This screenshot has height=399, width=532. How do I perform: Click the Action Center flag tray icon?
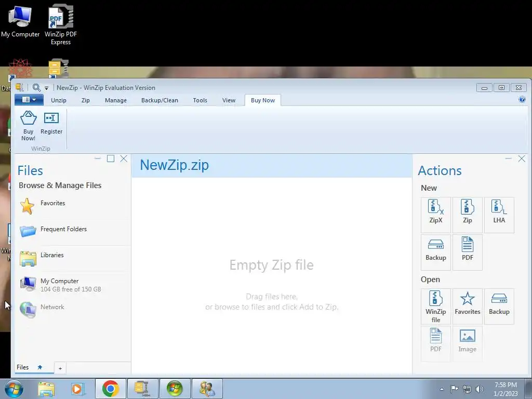(x=454, y=389)
